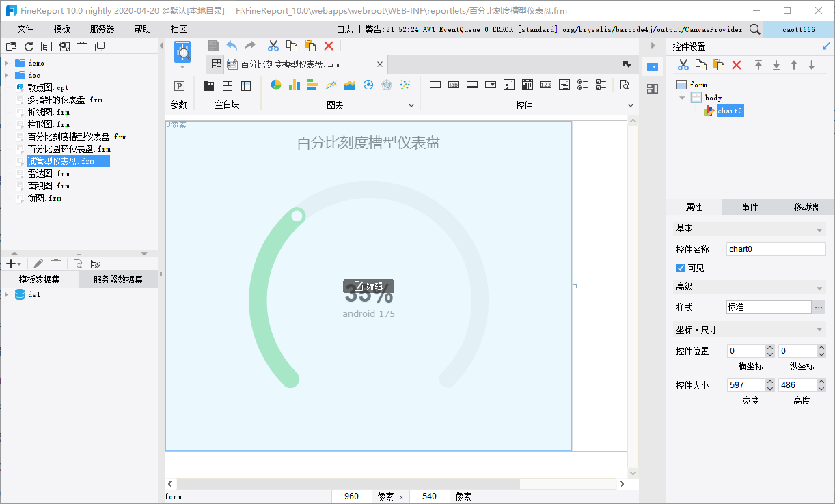The image size is (835, 504).
Task: Open the 服务器 menu
Action: coord(102,29)
